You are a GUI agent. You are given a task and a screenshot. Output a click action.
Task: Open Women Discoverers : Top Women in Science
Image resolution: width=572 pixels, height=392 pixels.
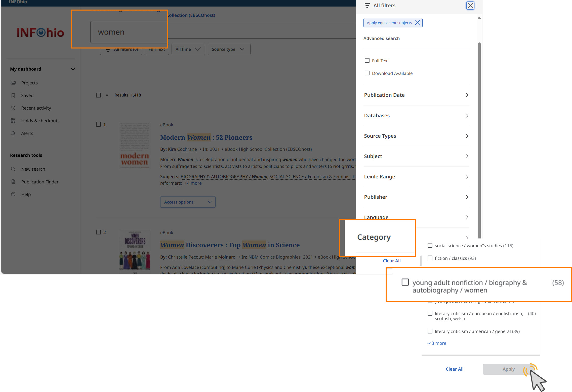pos(230,245)
